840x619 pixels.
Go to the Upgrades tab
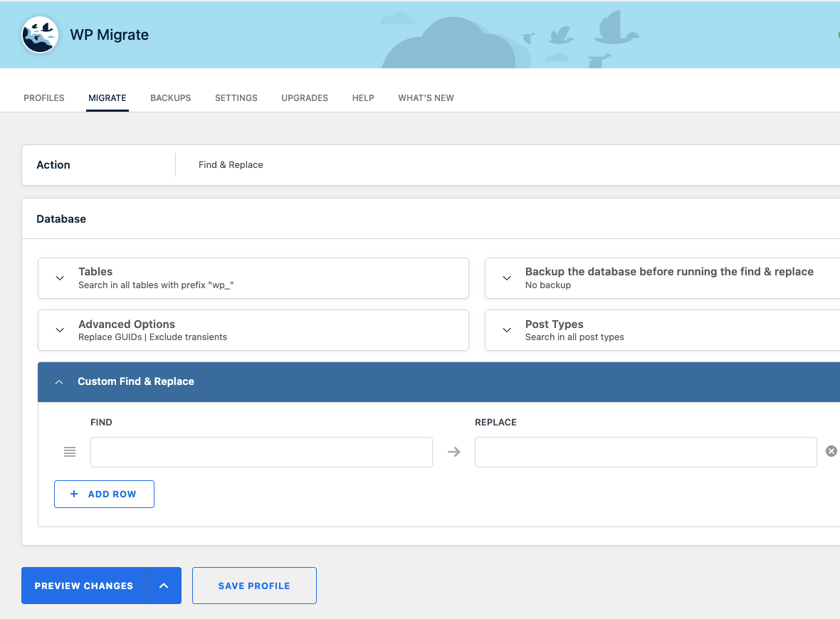[x=305, y=98]
